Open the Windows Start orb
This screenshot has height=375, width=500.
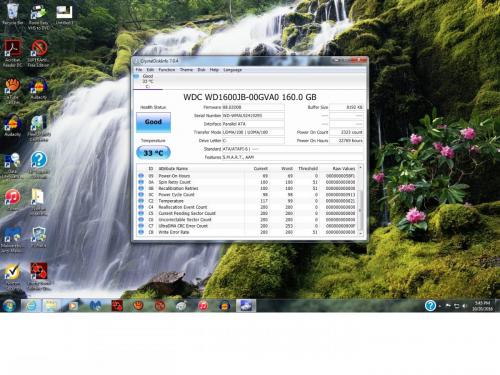(x=9, y=305)
